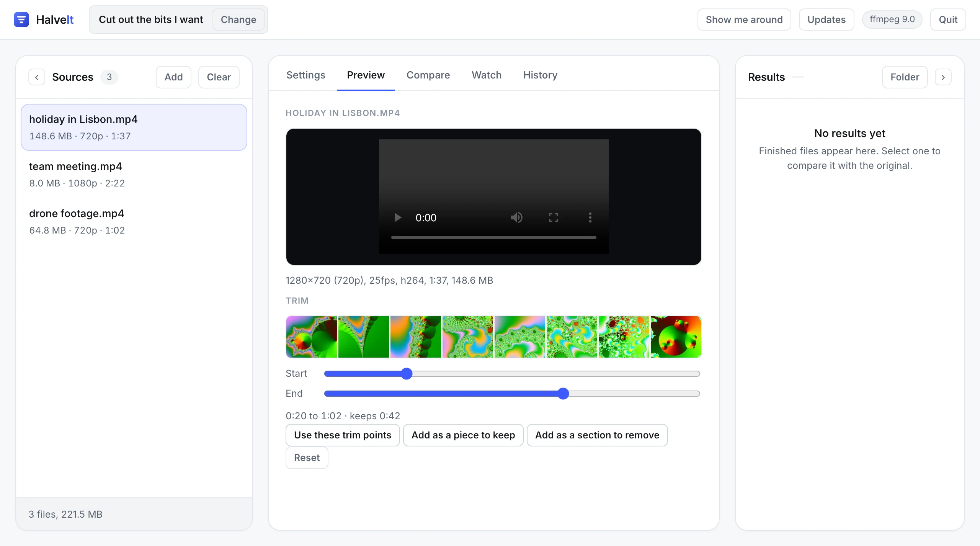Show the History tab
980x546 pixels.
pyautogui.click(x=540, y=75)
